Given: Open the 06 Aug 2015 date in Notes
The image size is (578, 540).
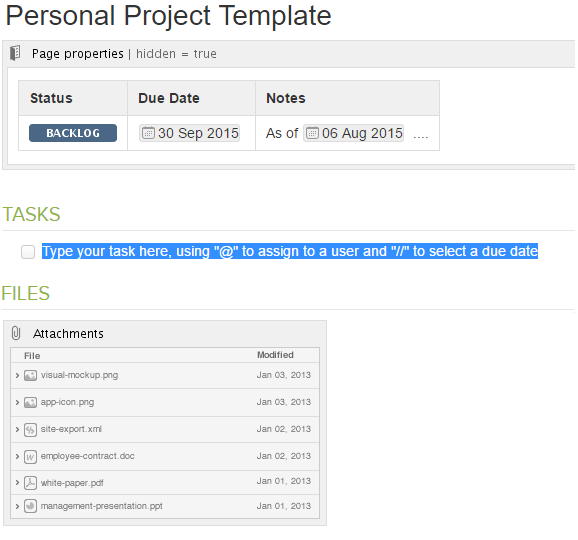Looking at the screenshot, I should coord(353,133).
